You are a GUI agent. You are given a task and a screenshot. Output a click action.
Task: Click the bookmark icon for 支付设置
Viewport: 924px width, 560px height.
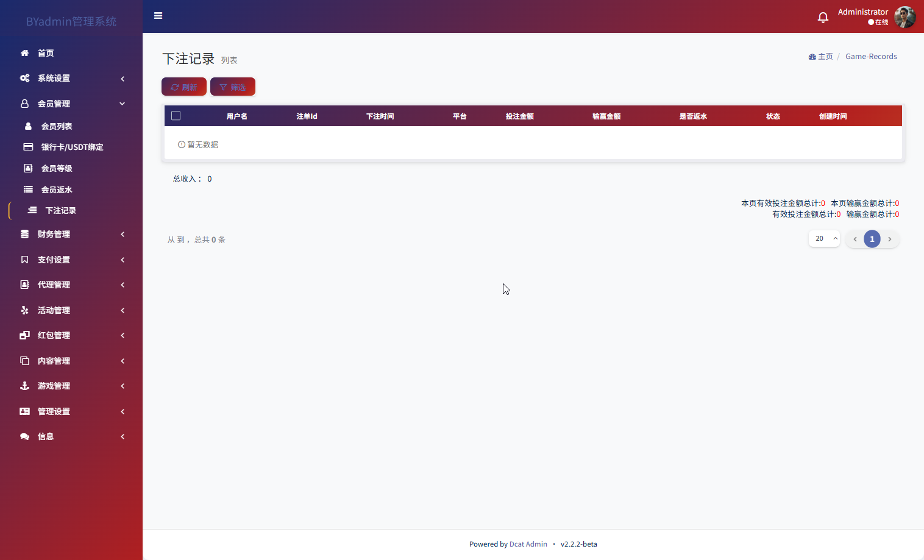pos(24,260)
